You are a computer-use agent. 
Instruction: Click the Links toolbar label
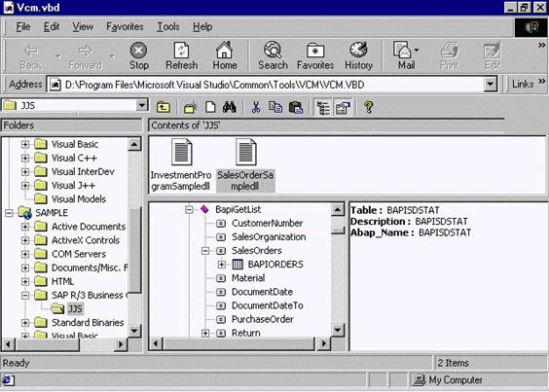pos(523,84)
